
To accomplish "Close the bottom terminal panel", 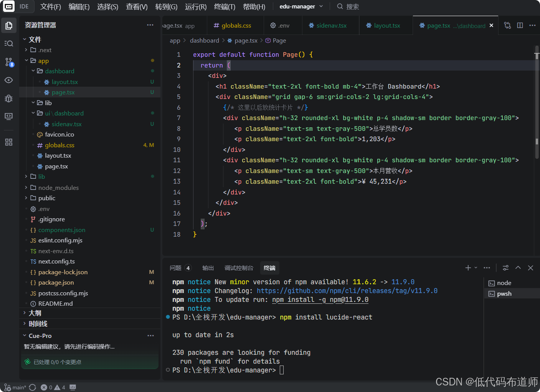I will coord(530,268).
